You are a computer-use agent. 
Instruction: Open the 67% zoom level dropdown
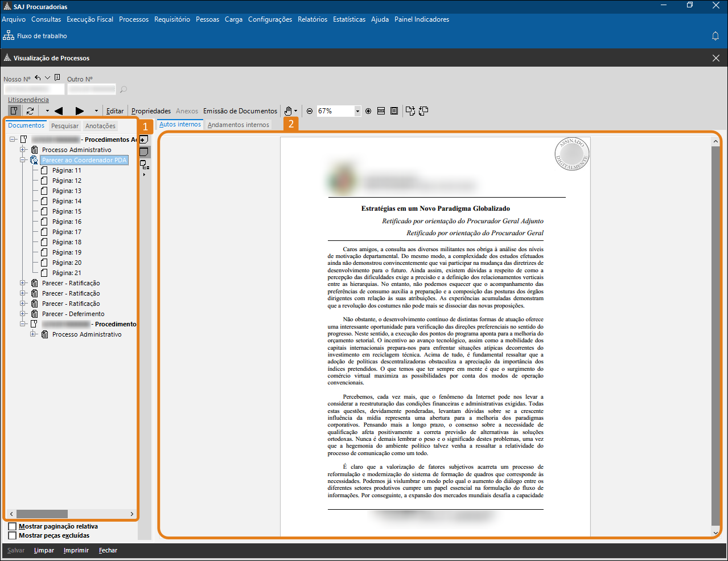click(x=357, y=111)
